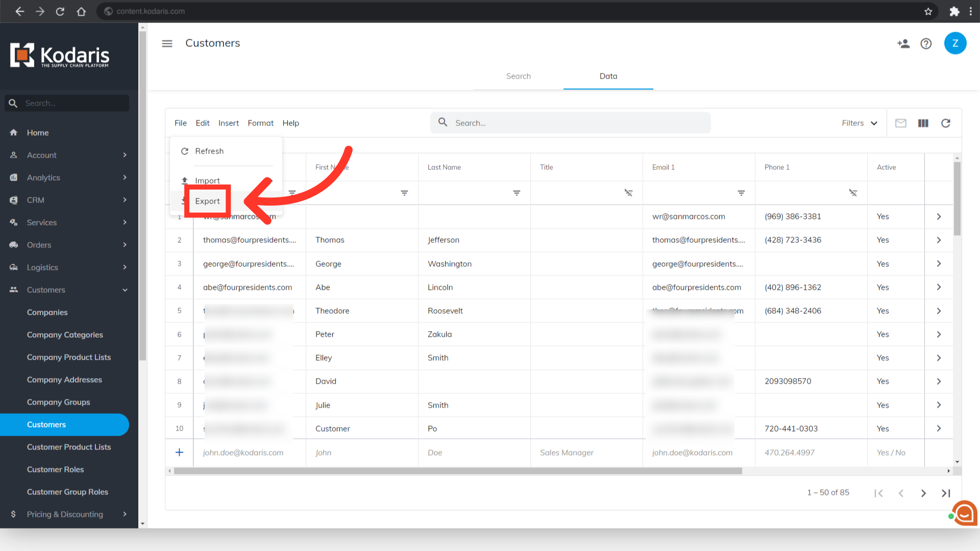Open Company Addresses in sidebar

(x=64, y=380)
